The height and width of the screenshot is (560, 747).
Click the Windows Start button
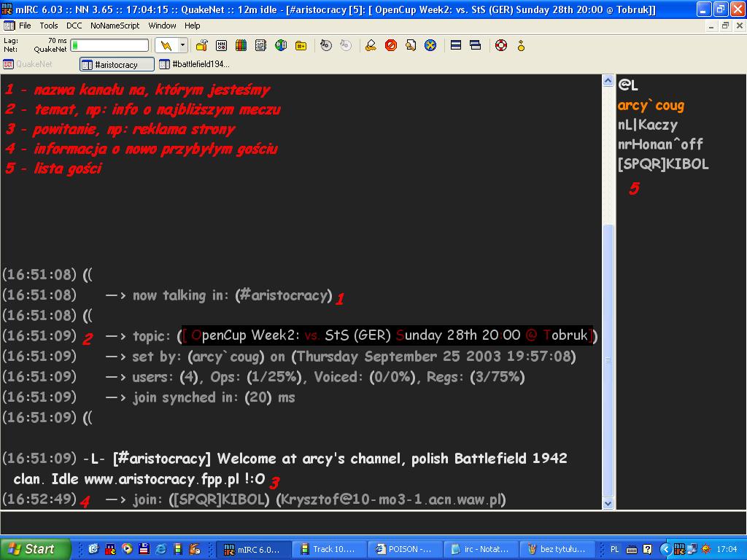click(x=35, y=549)
